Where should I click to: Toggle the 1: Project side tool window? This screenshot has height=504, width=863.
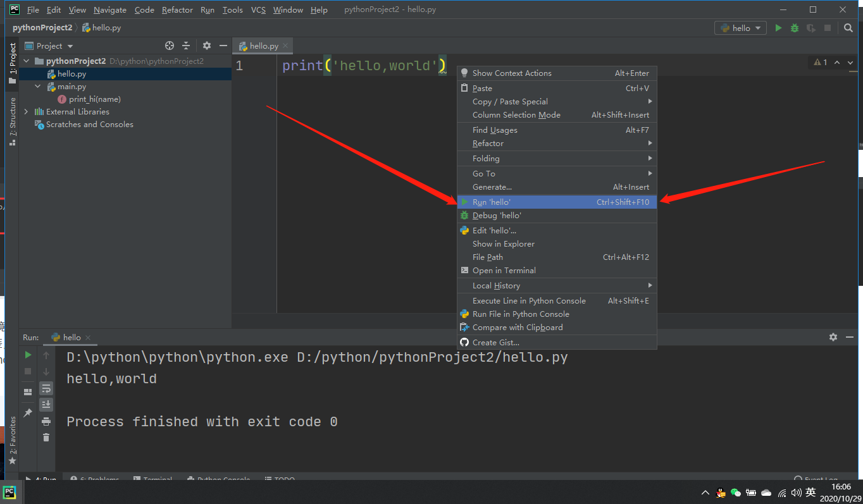[12, 64]
